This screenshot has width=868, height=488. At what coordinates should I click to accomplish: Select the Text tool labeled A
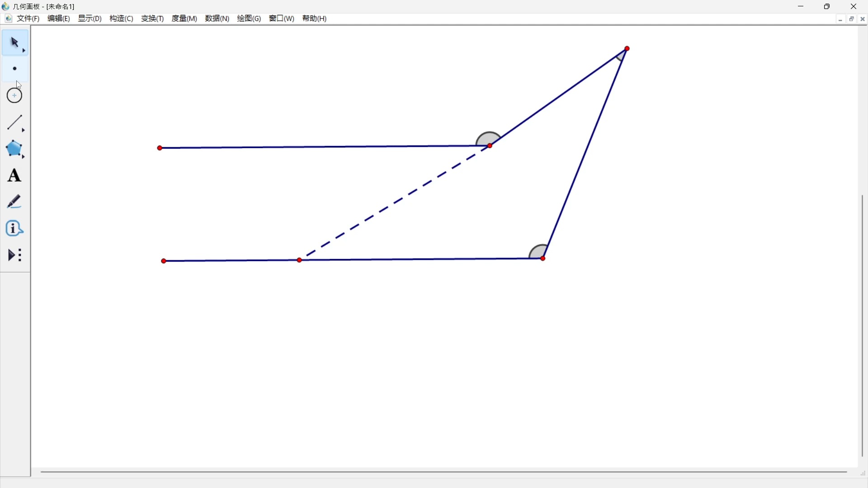point(14,176)
